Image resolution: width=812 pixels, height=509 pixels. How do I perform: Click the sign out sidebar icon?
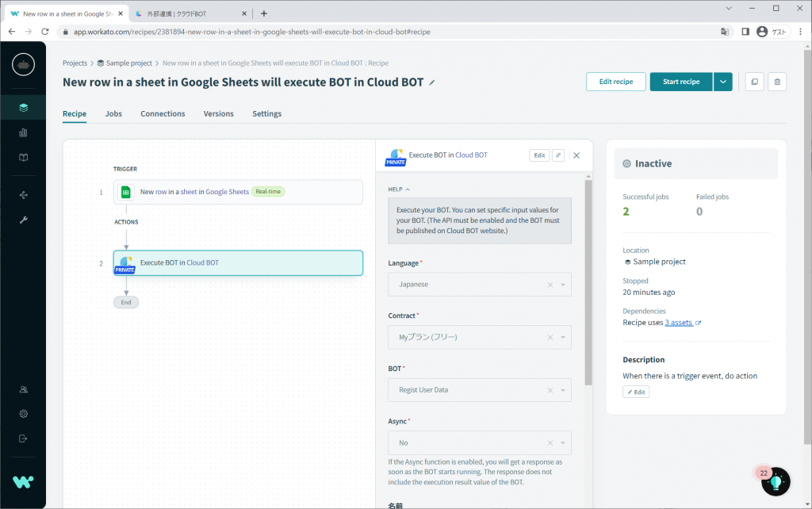[x=23, y=438]
